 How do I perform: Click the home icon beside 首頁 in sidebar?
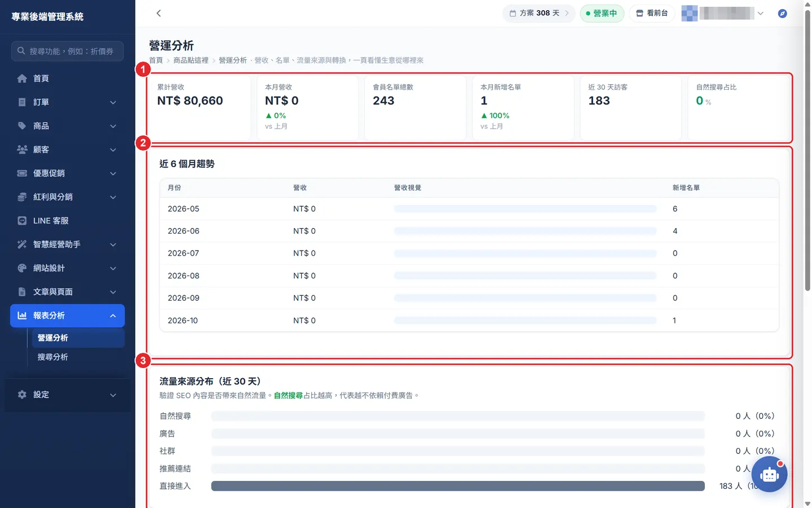[22, 78]
